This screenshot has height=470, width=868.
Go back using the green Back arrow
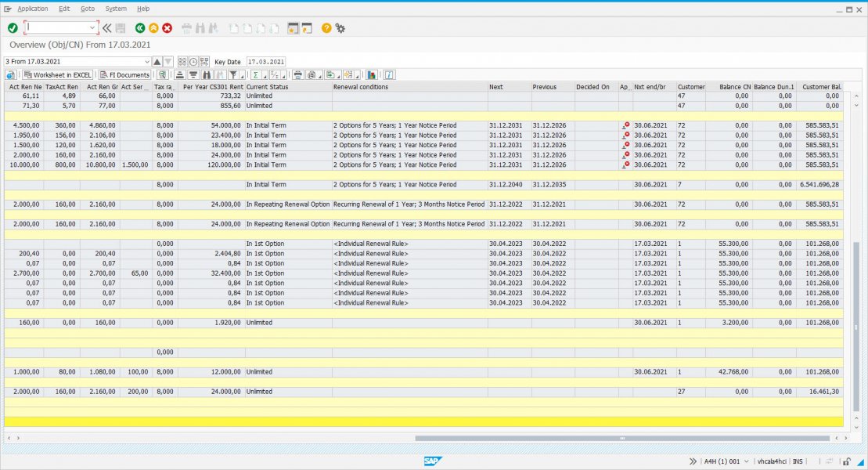tap(139, 28)
